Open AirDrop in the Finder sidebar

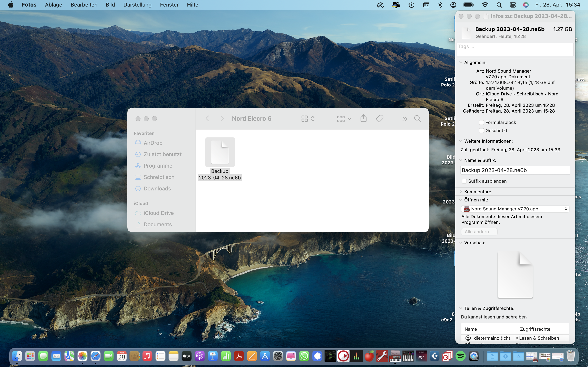pos(153,143)
